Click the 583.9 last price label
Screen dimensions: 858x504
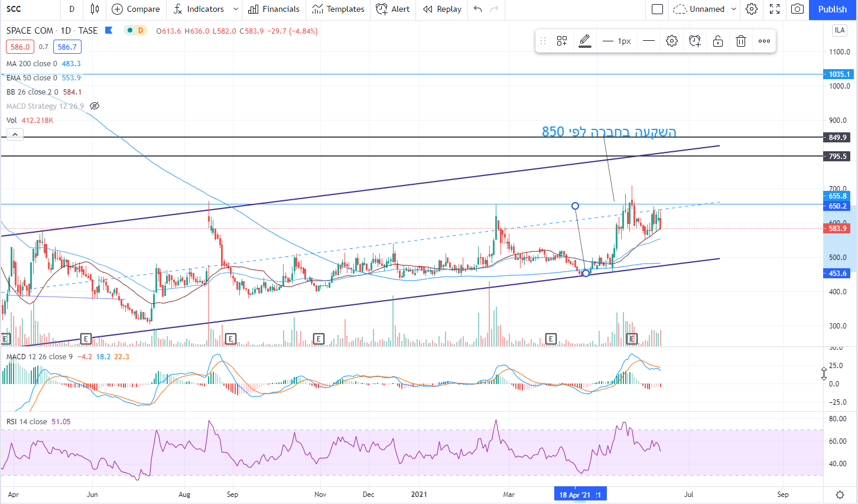837,228
